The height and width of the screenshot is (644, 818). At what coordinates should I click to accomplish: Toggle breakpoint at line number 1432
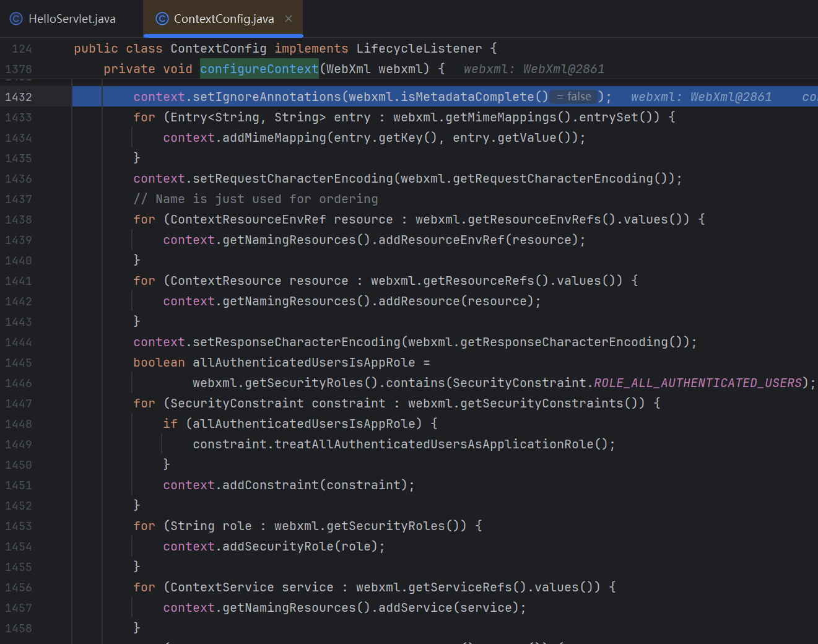(19, 97)
